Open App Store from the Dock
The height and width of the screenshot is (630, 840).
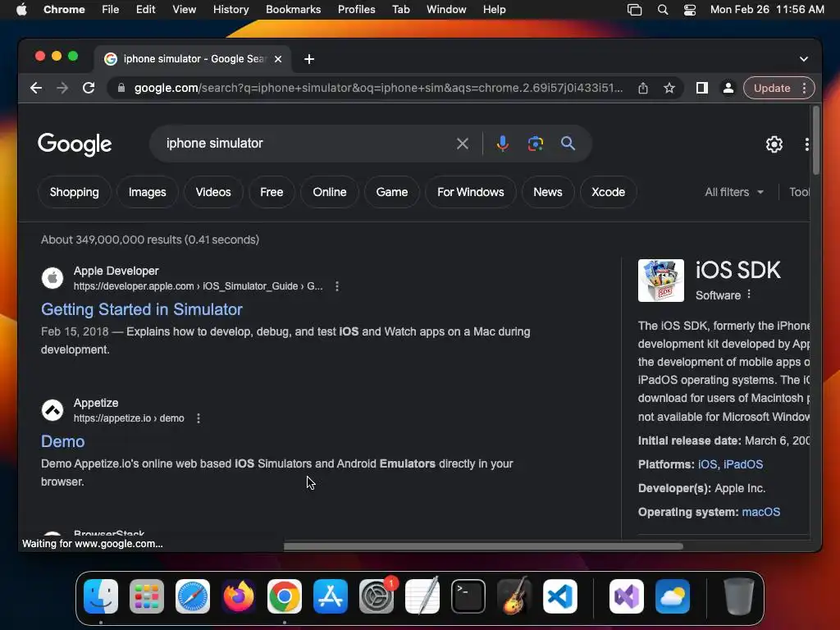pos(331,596)
